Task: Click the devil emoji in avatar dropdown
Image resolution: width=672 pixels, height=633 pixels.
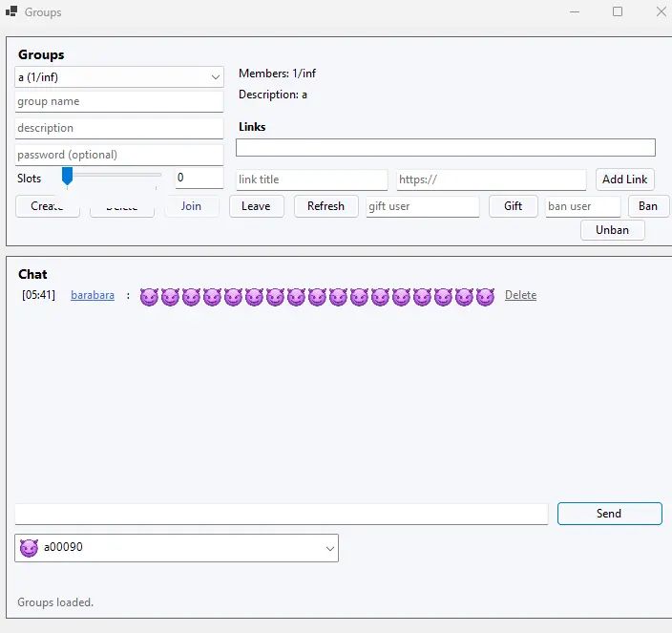Action: [x=29, y=548]
